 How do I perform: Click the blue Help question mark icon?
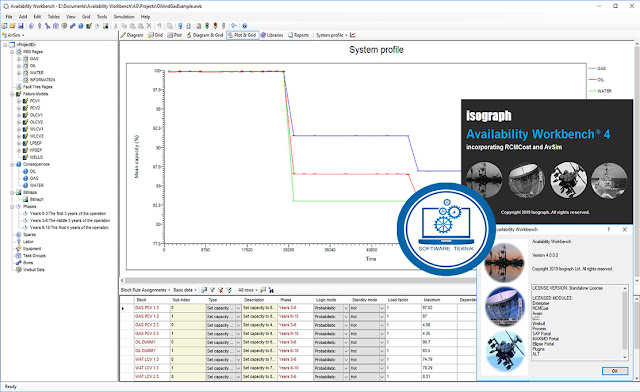click(x=244, y=26)
